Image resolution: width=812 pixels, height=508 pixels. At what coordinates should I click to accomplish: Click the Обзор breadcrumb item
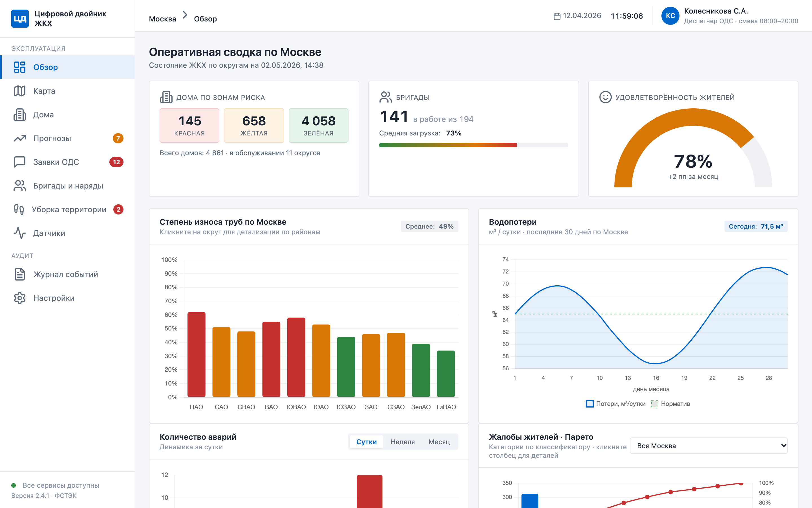(x=205, y=19)
